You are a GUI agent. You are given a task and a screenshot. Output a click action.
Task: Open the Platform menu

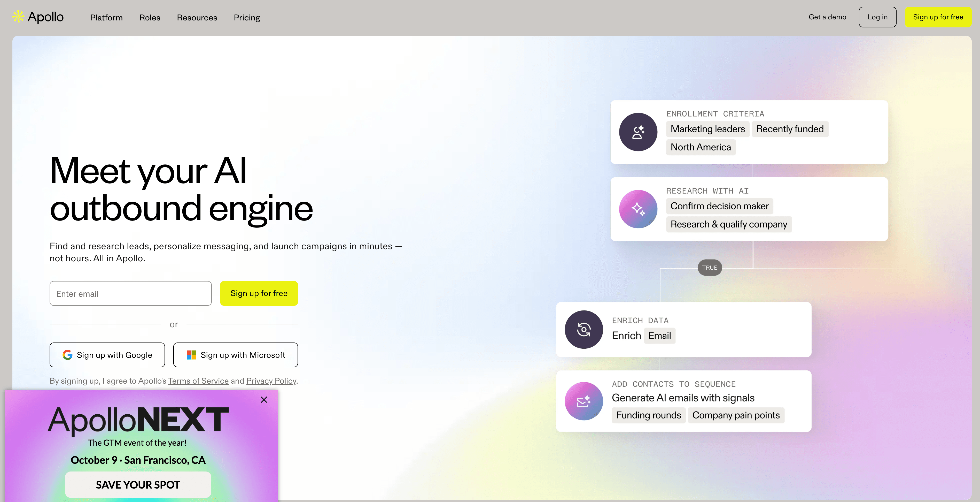tap(106, 18)
